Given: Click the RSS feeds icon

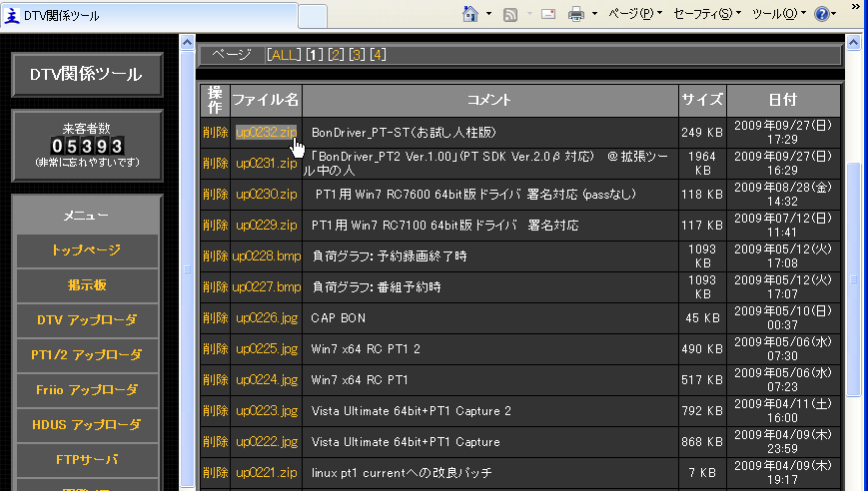Looking at the screenshot, I should tap(510, 14).
